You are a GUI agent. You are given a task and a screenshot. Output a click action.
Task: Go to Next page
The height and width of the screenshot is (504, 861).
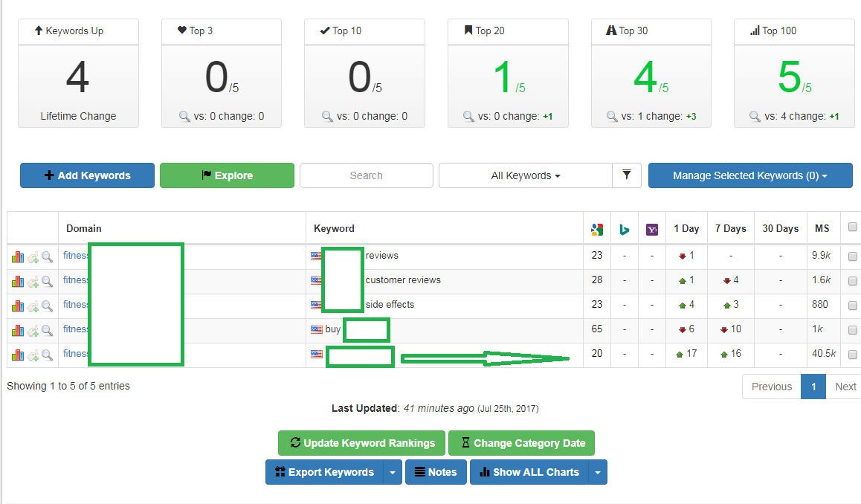[845, 387]
